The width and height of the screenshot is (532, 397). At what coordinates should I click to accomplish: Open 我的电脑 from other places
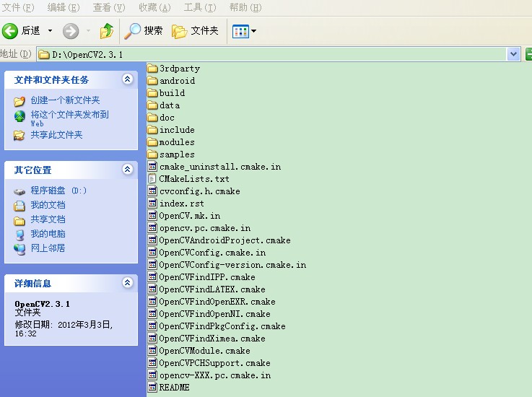coord(48,234)
